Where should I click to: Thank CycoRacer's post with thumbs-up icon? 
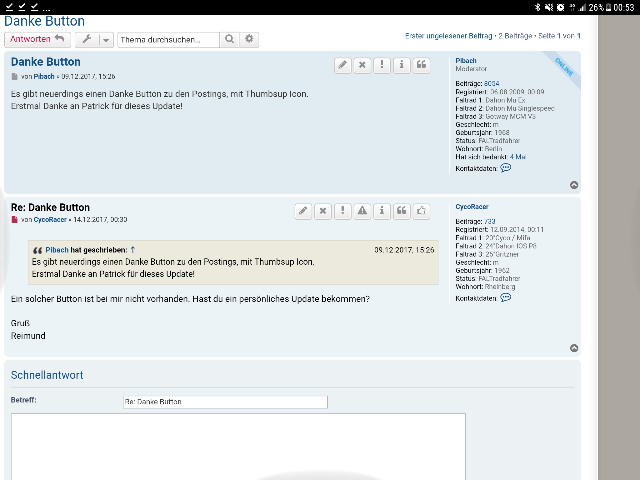(421, 211)
